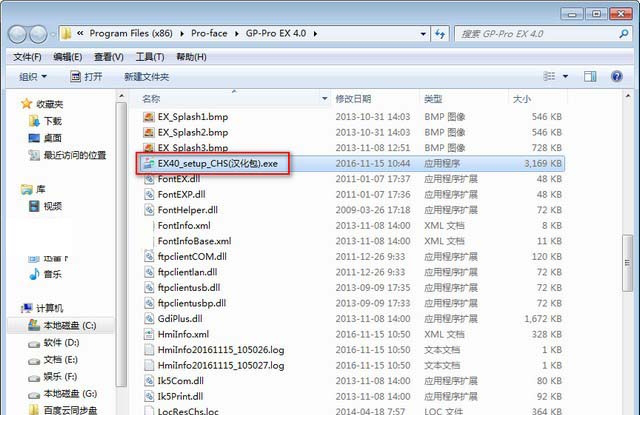Toggle the preview pane icon

pos(590,76)
